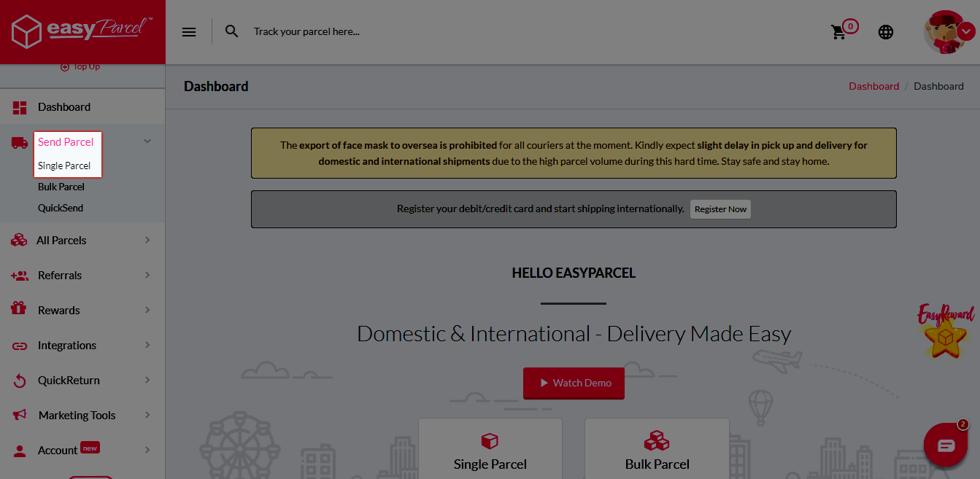Image resolution: width=980 pixels, height=479 pixels.
Task: Click the QuickReturn circular arrow icon
Action: point(20,381)
